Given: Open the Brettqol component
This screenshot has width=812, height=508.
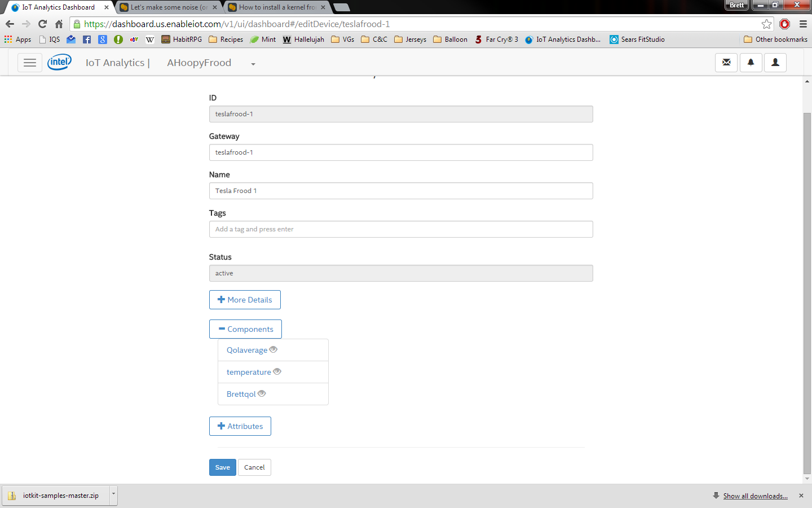Looking at the screenshot, I should click(x=241, y=394).
